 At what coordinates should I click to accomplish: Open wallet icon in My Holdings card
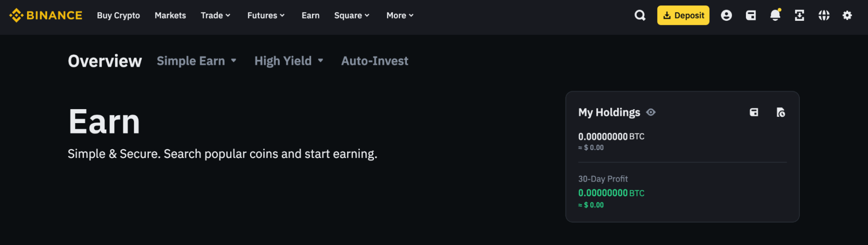[754, 112]
